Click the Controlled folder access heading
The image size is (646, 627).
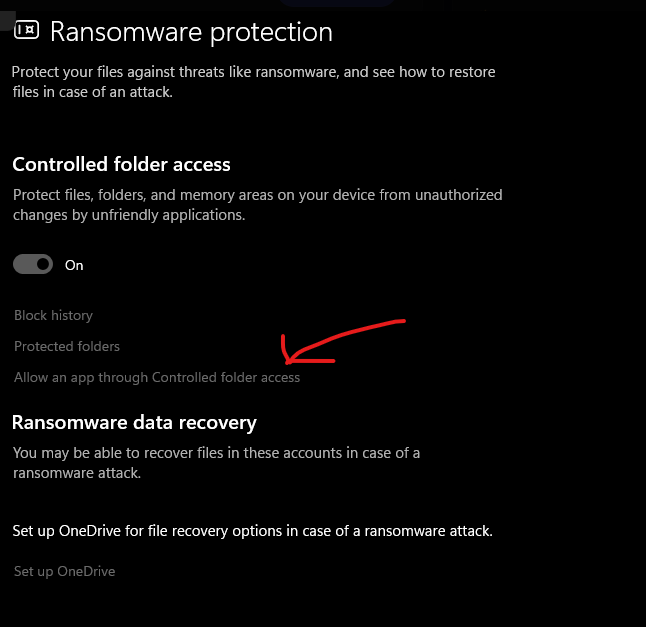coord(121,164)
